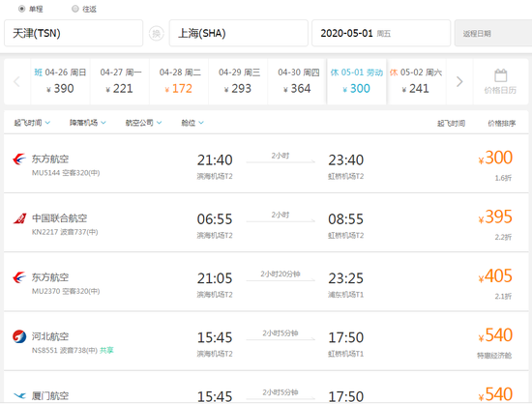Viewport: 532px width, 404px height.
Task: Expand the departure time (起飞时间) filter dropdown
Action: (x=32, y=123)
